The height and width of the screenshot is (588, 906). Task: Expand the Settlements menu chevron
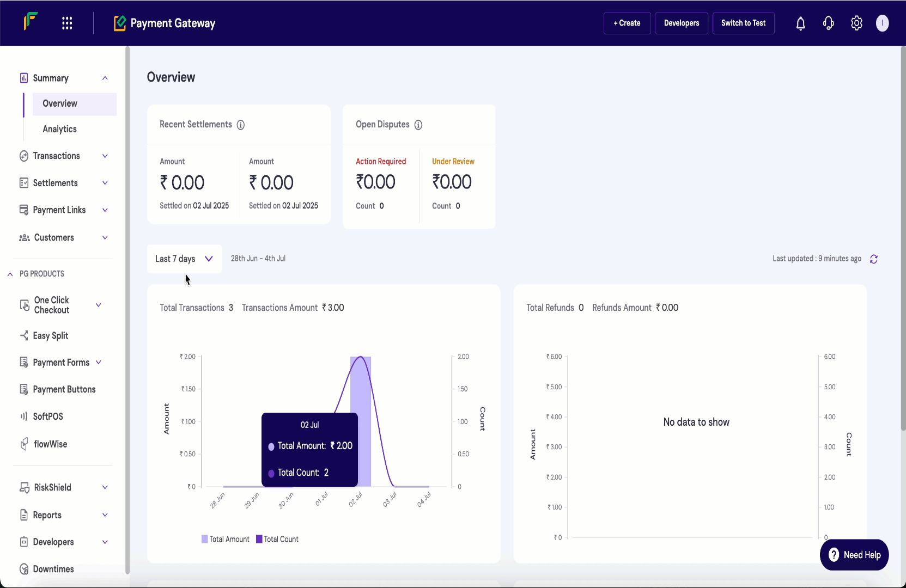click(105, 183)
